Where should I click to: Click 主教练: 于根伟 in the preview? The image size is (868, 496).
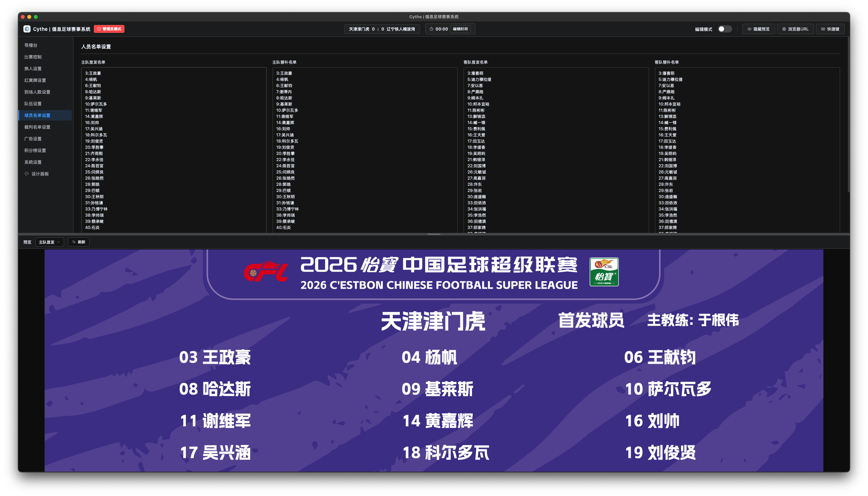point(693,320)
